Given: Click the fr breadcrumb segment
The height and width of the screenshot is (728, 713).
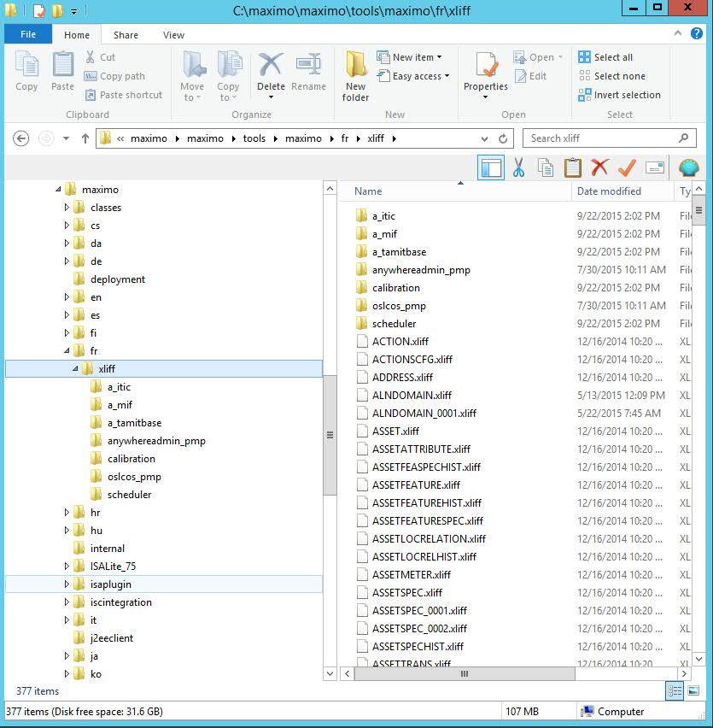Looking at the screenshot, I should (x=345, y=138).
